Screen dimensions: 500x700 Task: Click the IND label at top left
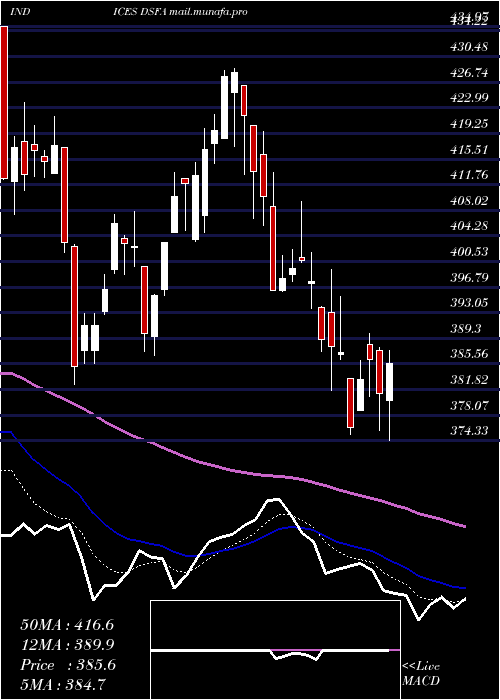click(x=20, y=12)
